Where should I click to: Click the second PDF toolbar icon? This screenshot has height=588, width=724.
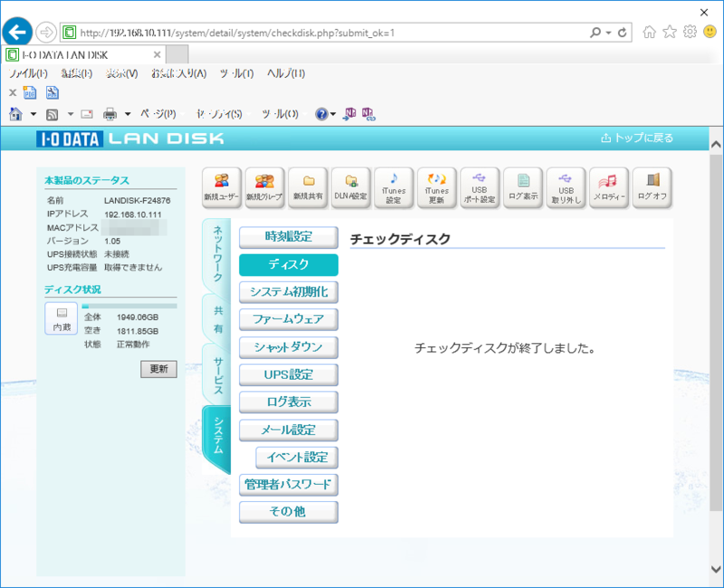(52, 93)
